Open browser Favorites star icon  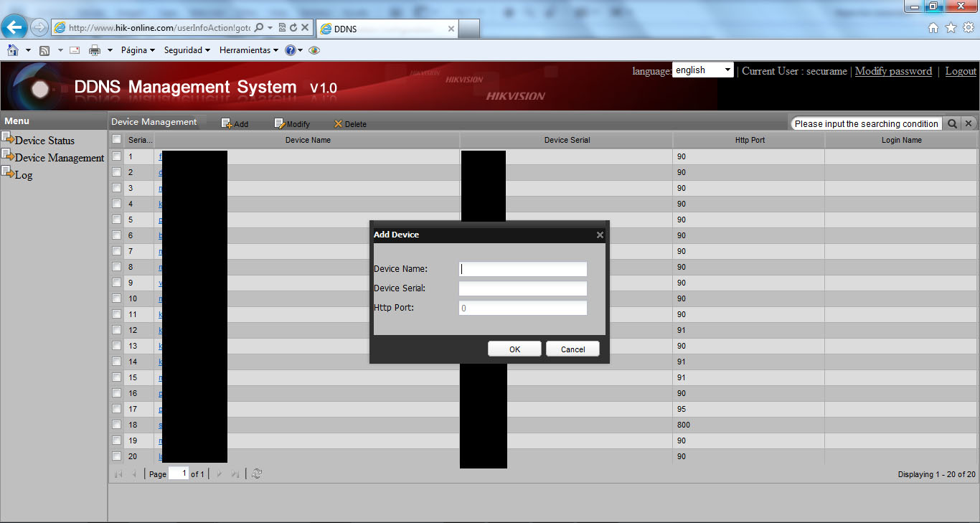(951, 28)
